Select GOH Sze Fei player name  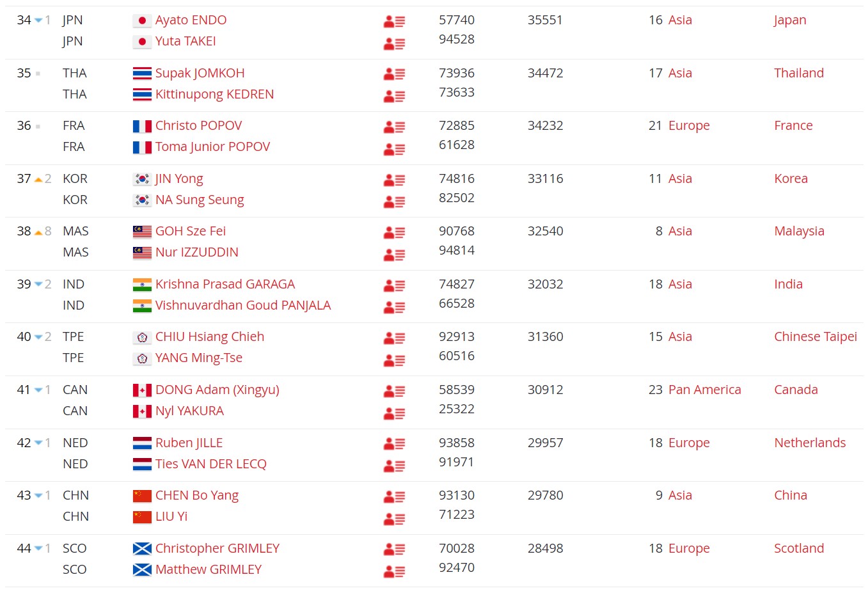190,231
